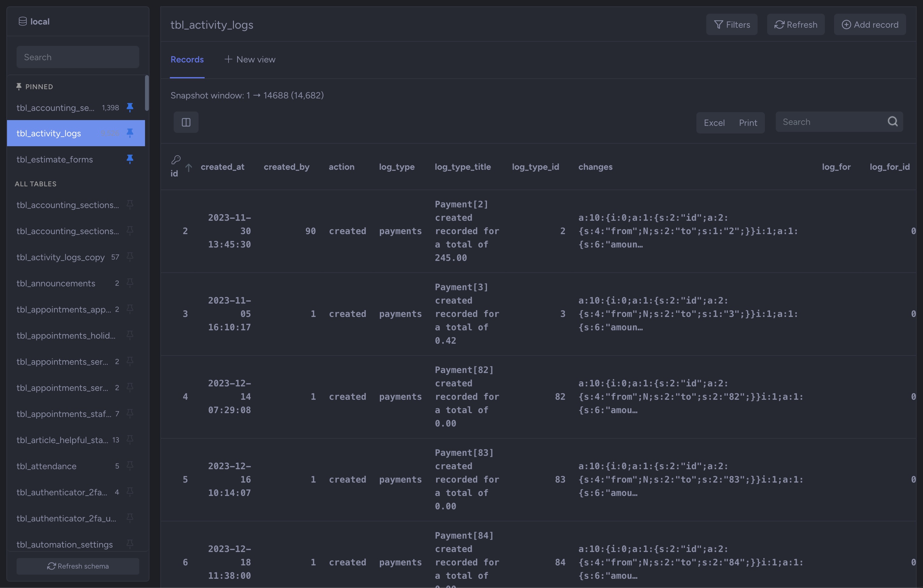923x588 pixels.
Task: Click the log_for_id column header
Action: coord(889,167)
